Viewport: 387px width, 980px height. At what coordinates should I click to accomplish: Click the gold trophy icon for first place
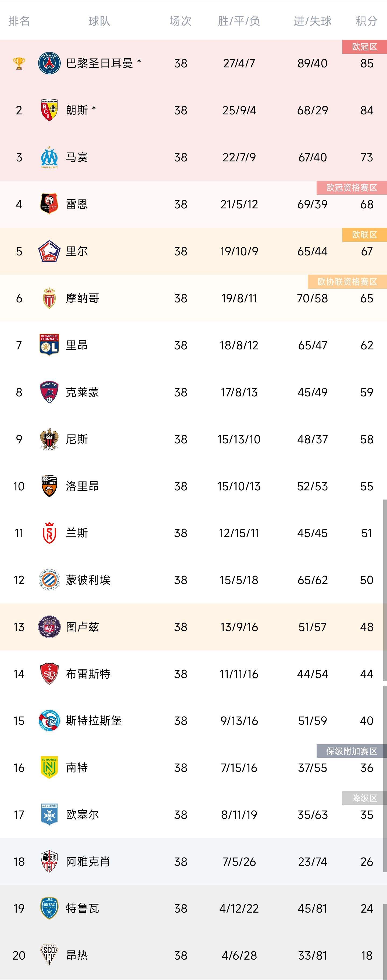(19, 63)
